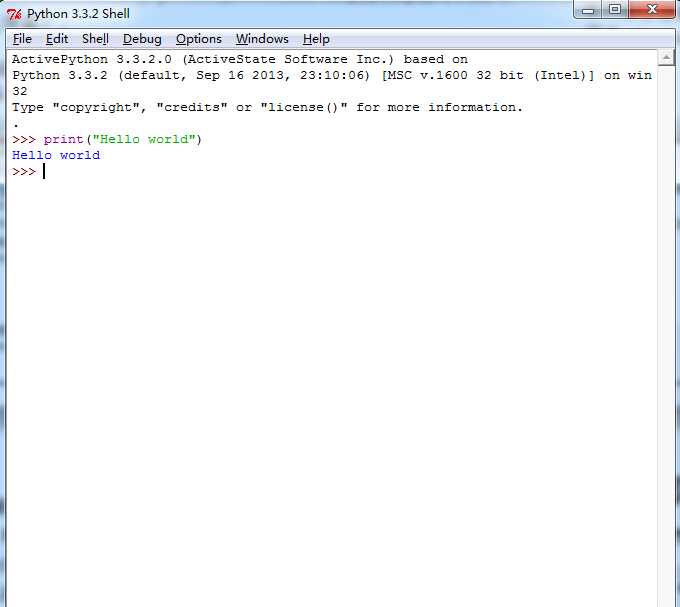Open the Debug menu

coord(142,39)
